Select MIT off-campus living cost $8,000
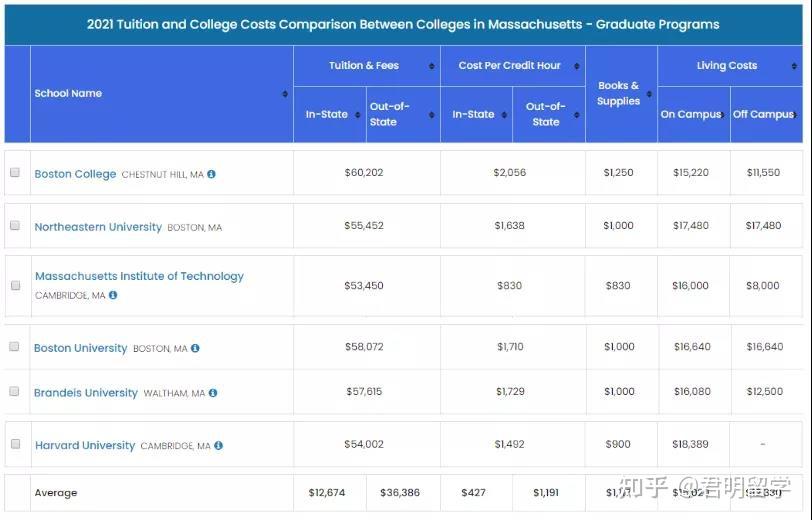Screen dimensions: 812x520 tap(763, 285)
